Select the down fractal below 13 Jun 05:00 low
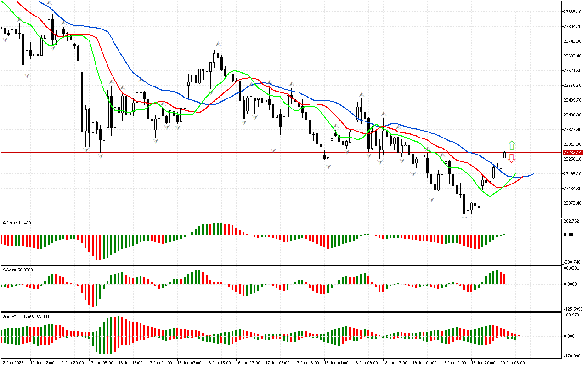The width and height of the screenshot is (588, 368). (101, 156)
